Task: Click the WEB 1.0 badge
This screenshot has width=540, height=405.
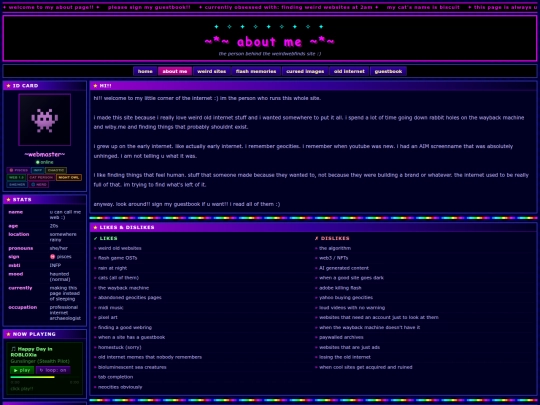Action: 16,177
